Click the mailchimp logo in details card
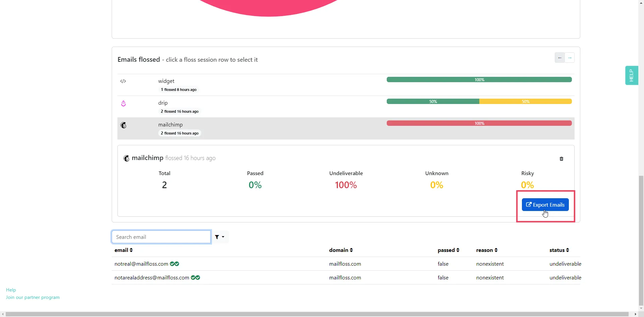The width and height of the screenshot is (644, 317). 126,158
